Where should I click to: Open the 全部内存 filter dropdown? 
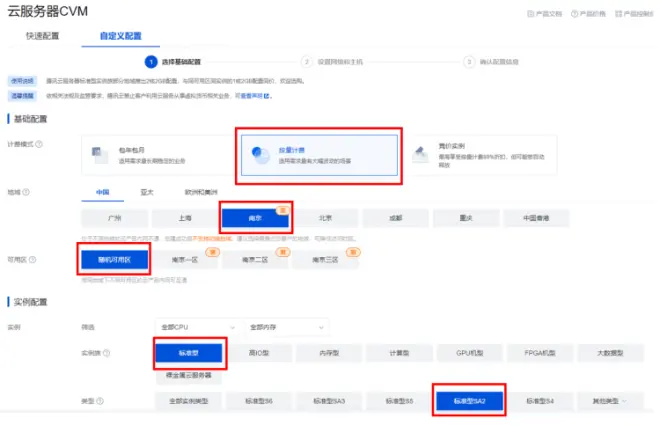[286, 327]
